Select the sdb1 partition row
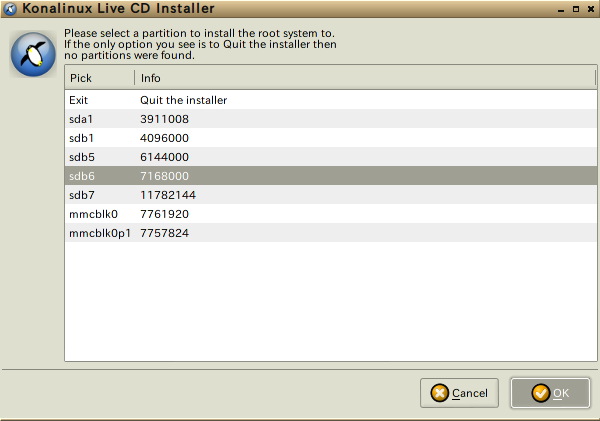 pos(331,138)
